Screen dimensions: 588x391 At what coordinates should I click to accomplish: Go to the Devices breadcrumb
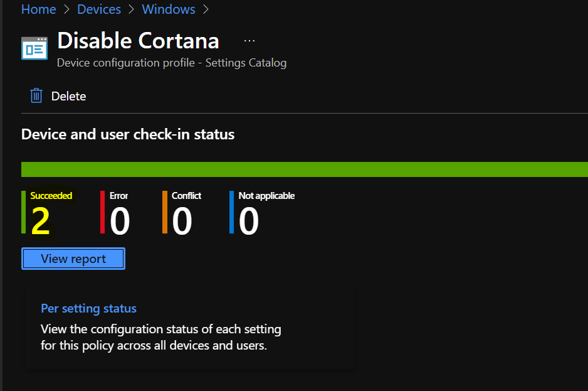coord(99,9)
